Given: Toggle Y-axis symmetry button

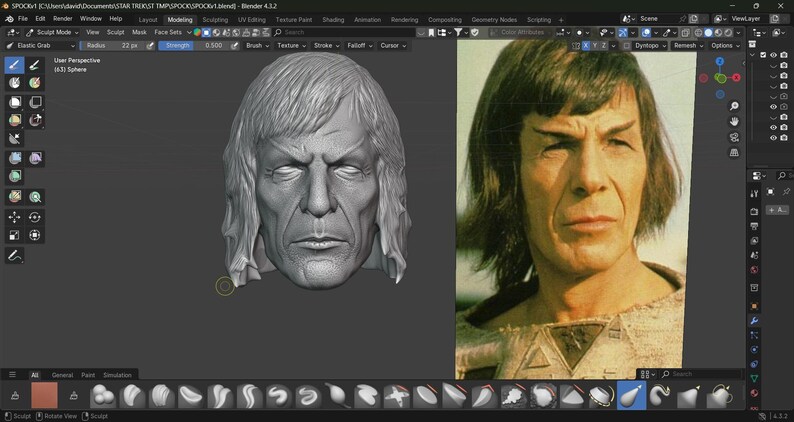Looking at the screenshot, I should pos(595,46).
